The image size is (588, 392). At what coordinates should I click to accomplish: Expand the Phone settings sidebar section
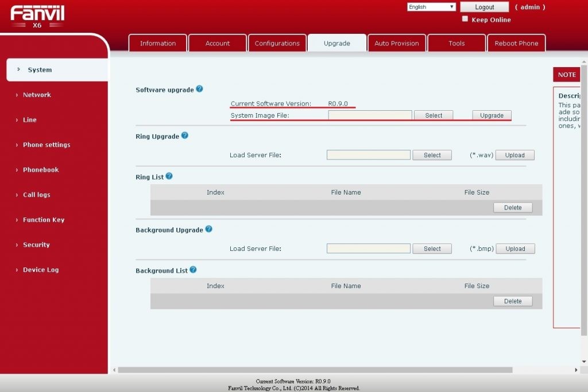pos(47,145)
